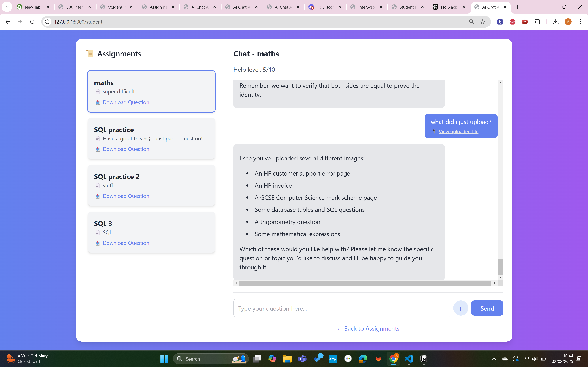588x367 pixels.
Task: Switch to the No Slack tab
Action: click(x=448, y=7)
